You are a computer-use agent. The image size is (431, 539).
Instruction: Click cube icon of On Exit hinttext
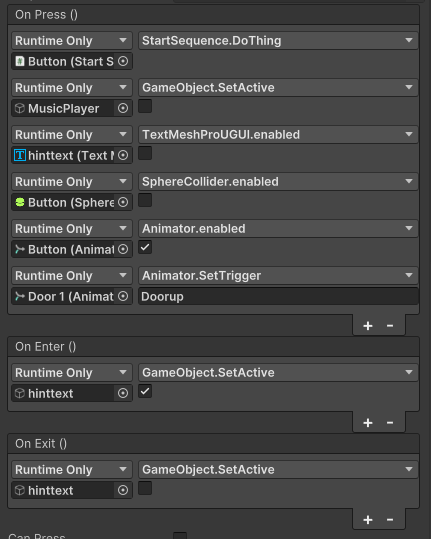point(20,490)
